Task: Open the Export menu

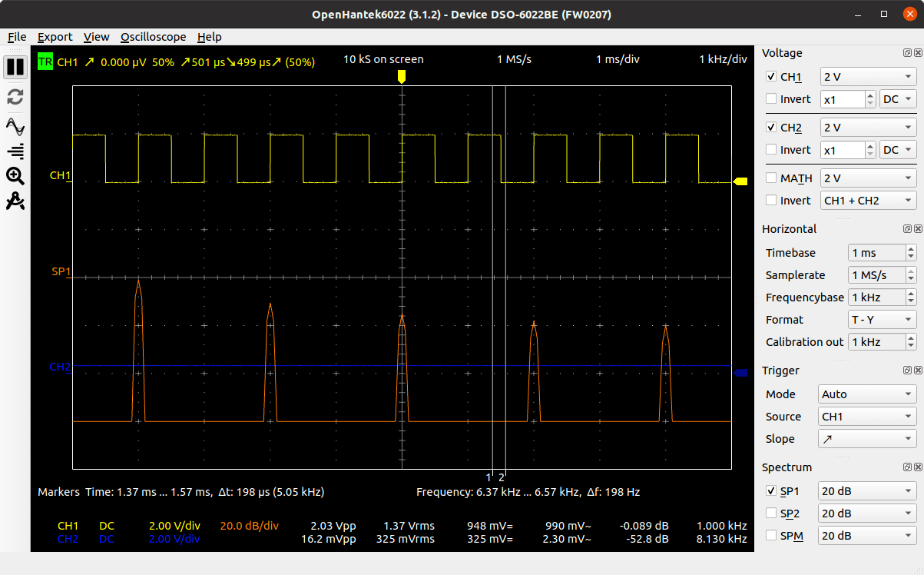Action: coord(55,36)
